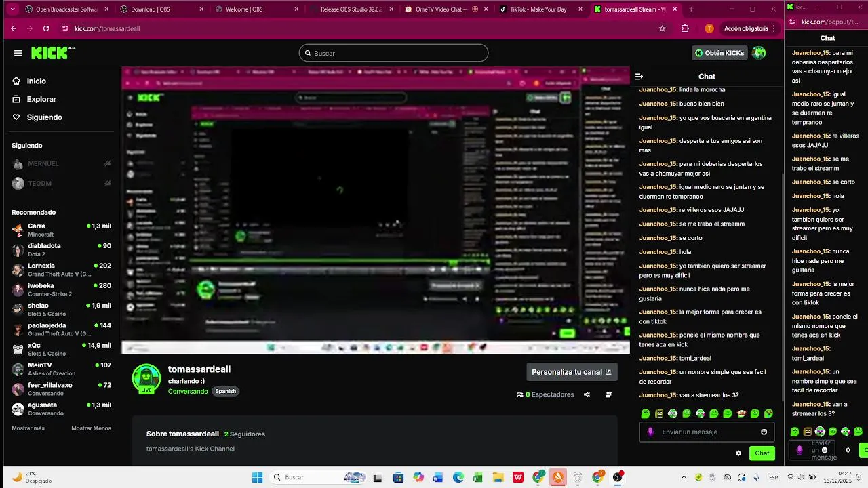Open recommended channel shelao
The width and height of the screenshot is (868, 488).
point(61,309)
